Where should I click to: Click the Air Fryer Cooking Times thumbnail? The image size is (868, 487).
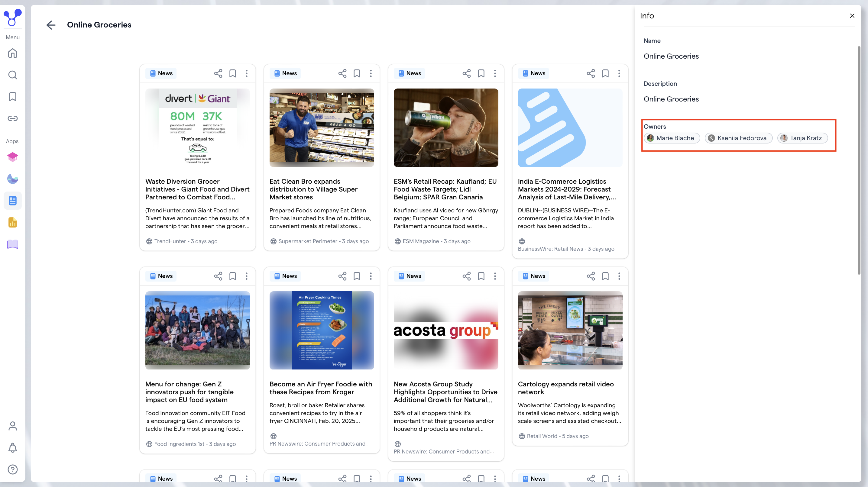(322, 331)
